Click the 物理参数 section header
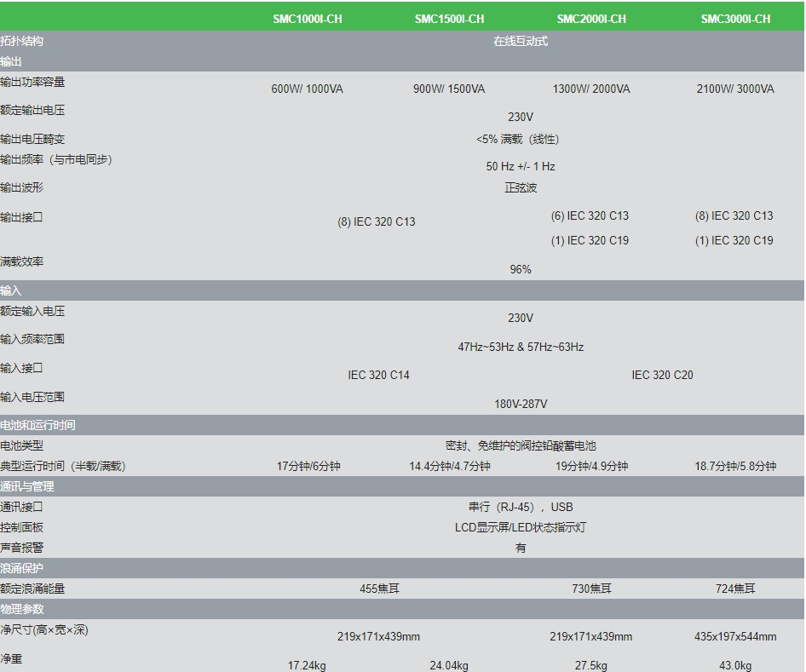The width and height of the screenshot is (806, 672). click(x=22, y=609)
